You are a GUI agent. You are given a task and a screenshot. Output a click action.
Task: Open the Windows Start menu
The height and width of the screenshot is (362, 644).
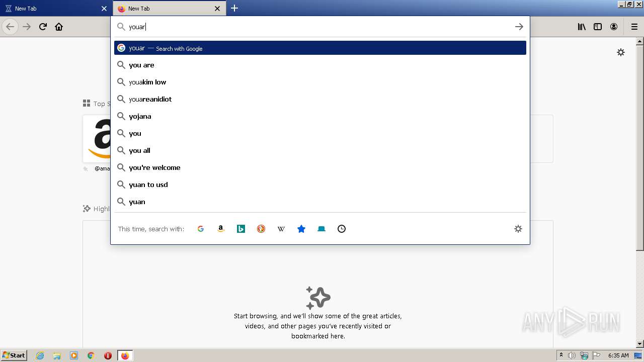(14, 355)
